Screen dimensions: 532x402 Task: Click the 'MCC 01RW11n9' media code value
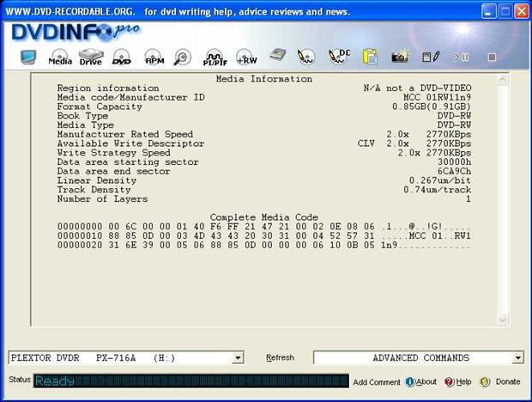437,97
